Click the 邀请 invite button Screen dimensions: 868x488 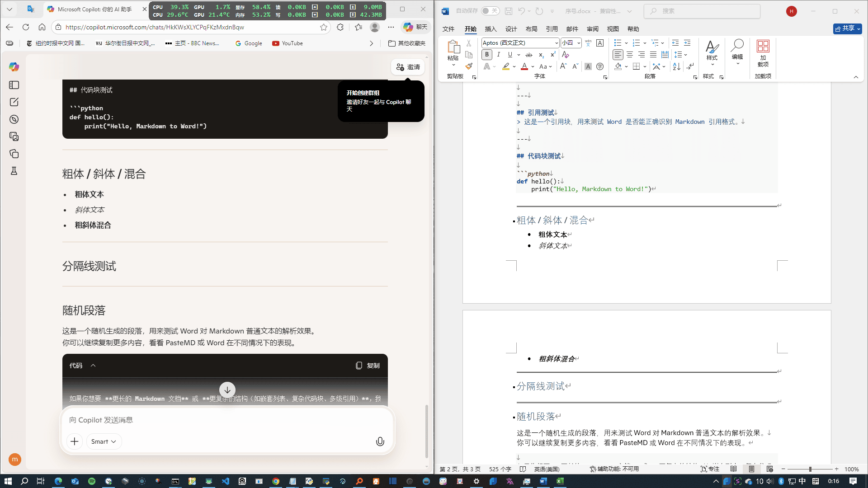coord(408,67)
